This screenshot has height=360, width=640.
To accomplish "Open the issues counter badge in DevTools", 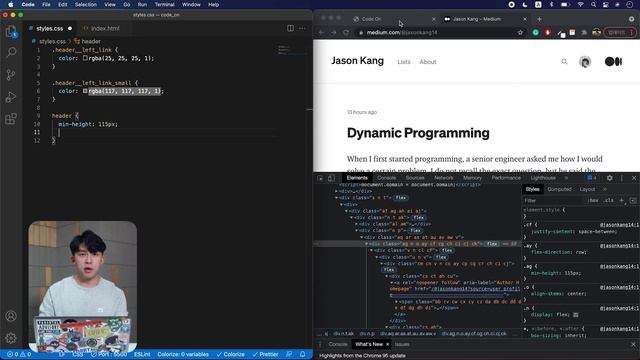I will 592,178.
